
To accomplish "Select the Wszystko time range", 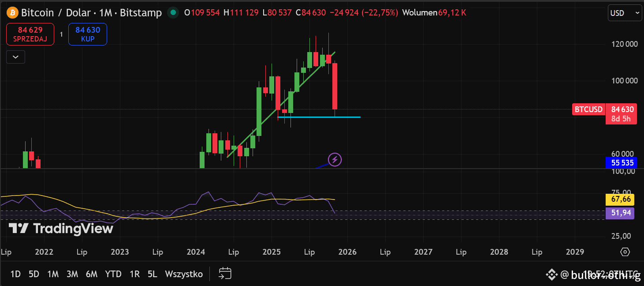I will pyautogui.click(x=184, y=274).
